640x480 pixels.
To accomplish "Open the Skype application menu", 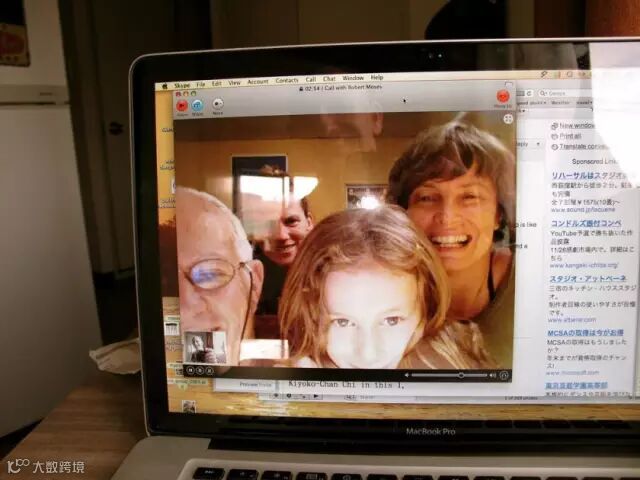I will pyautogui.click(x=182, y=85).
